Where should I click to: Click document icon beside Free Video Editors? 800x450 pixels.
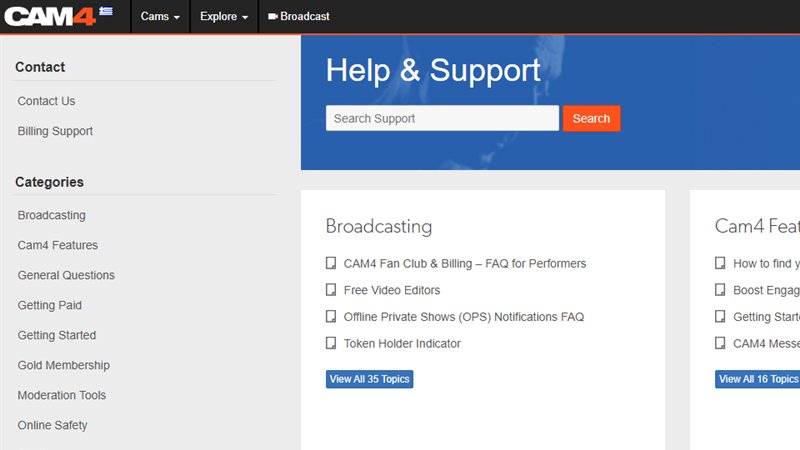[331, 290]
